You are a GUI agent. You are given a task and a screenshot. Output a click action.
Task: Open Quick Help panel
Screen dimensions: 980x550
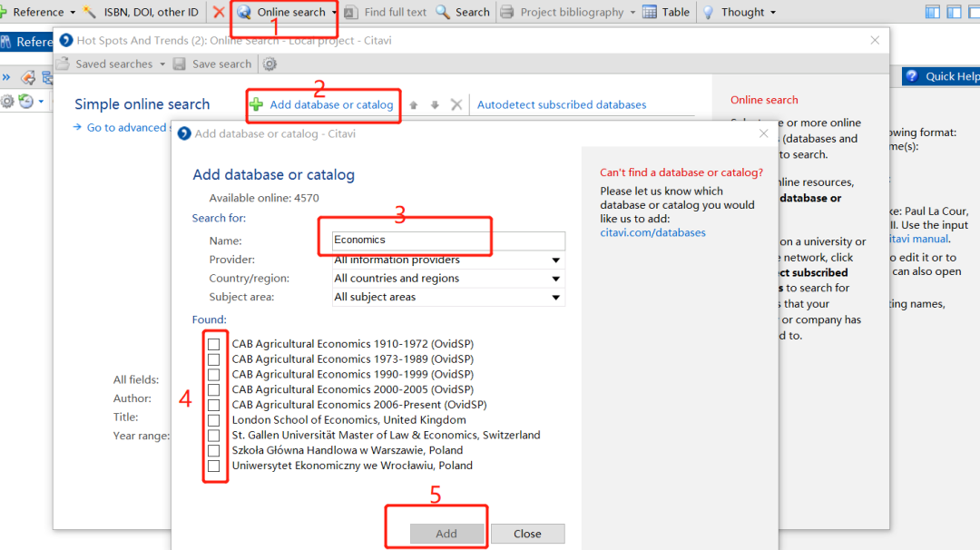click(x=941, y=76)
